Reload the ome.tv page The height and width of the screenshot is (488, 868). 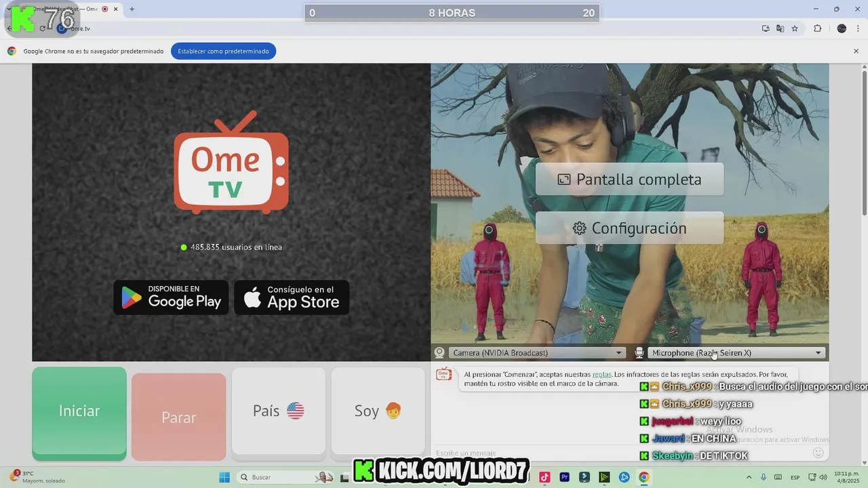click(x=42, y=28)
